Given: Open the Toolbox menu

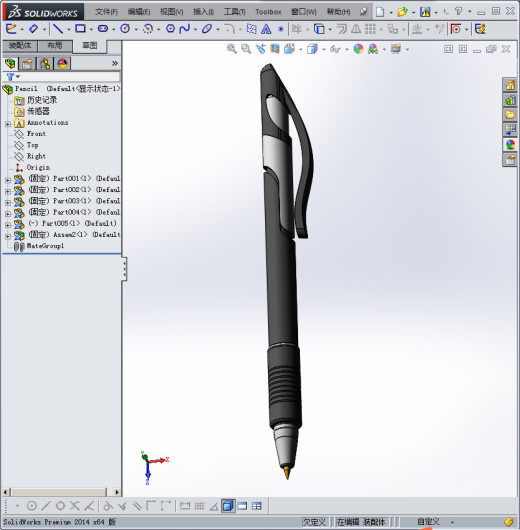Looking at the screenshot, I should [268, 12].
